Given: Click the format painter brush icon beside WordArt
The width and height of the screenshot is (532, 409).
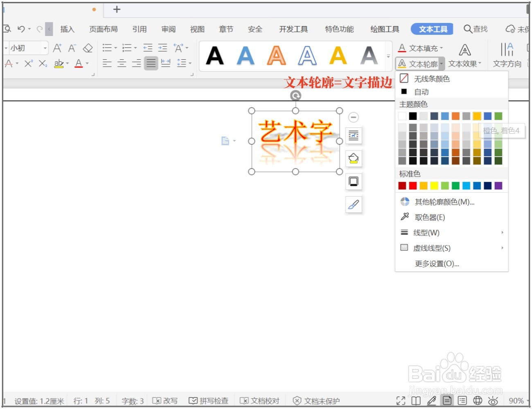Looking at the screenshot, I should (x=354, y=204).
